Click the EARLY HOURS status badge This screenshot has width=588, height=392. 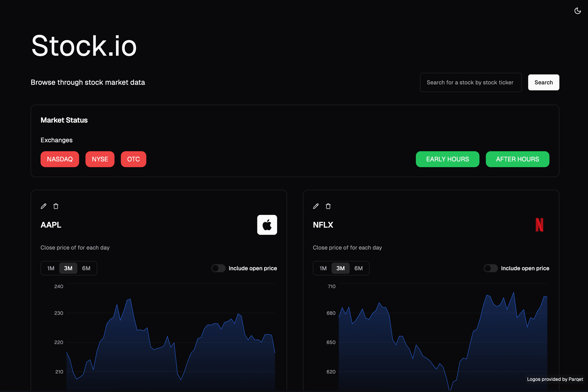coord(447,159)
